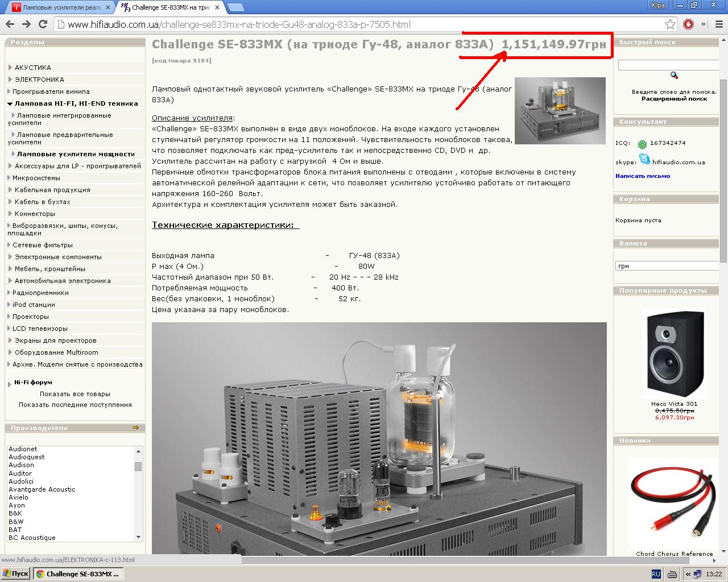Viewport: 728px width, 582px height.
Task: Click the Chord Chorus Reference cable thumbnail
Action: (x=675, y=503)
